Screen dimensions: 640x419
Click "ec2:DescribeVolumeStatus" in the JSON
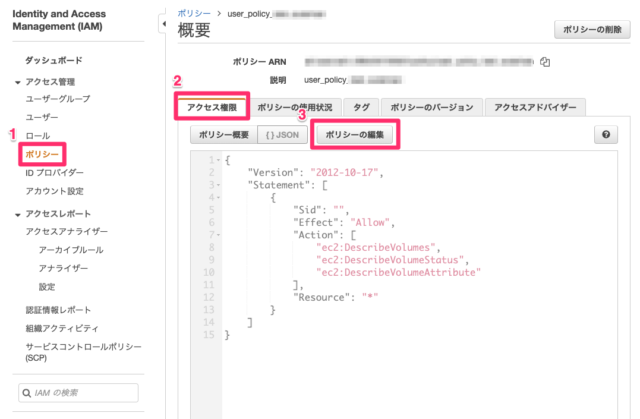pos(390,260)
